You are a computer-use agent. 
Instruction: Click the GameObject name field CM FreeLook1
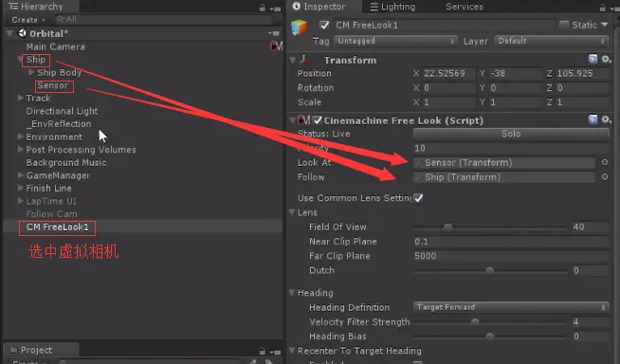[x=444, y=26]
